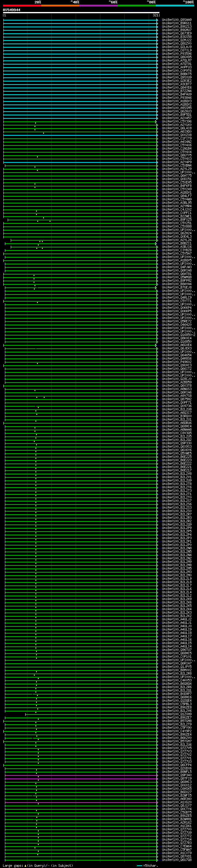
Task: Select hit label UniRef100_B9F5D1
Action: click(x=176, y=115)
